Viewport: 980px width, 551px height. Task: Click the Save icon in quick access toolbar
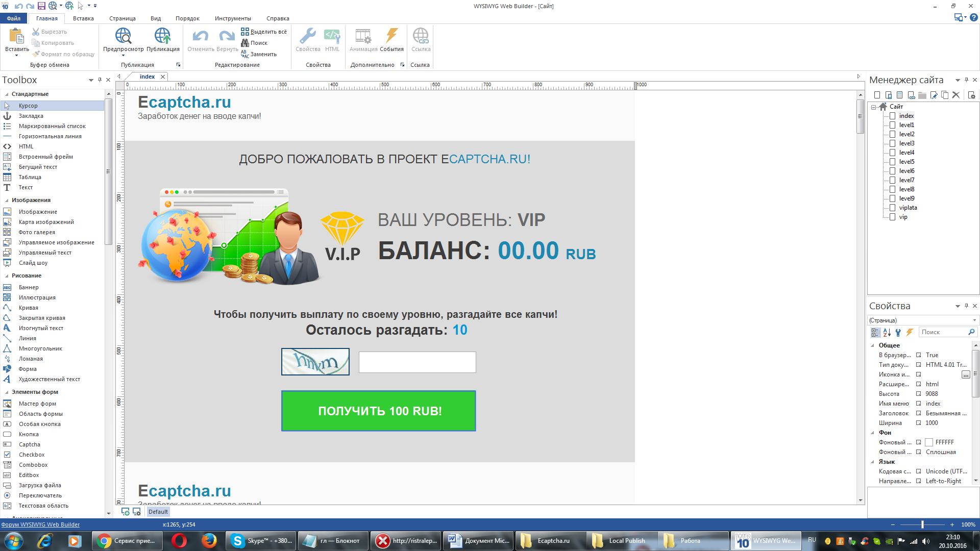click(x=42, y=6)
